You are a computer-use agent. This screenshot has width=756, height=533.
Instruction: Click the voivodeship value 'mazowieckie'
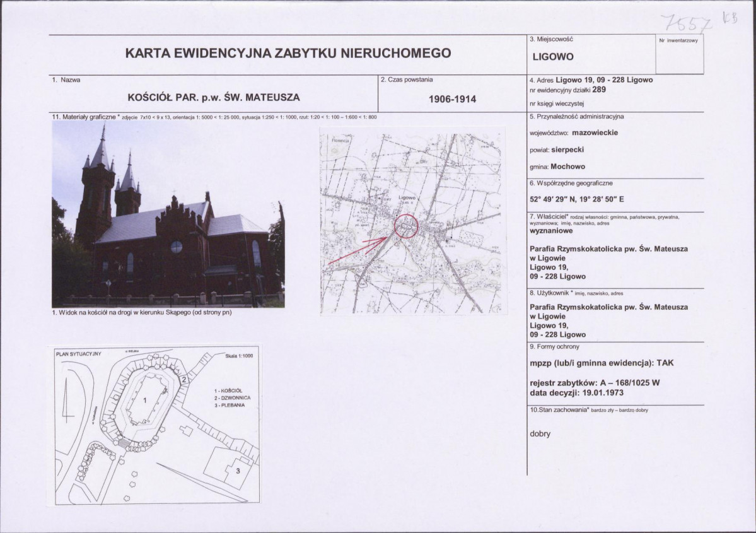point(595,132)
